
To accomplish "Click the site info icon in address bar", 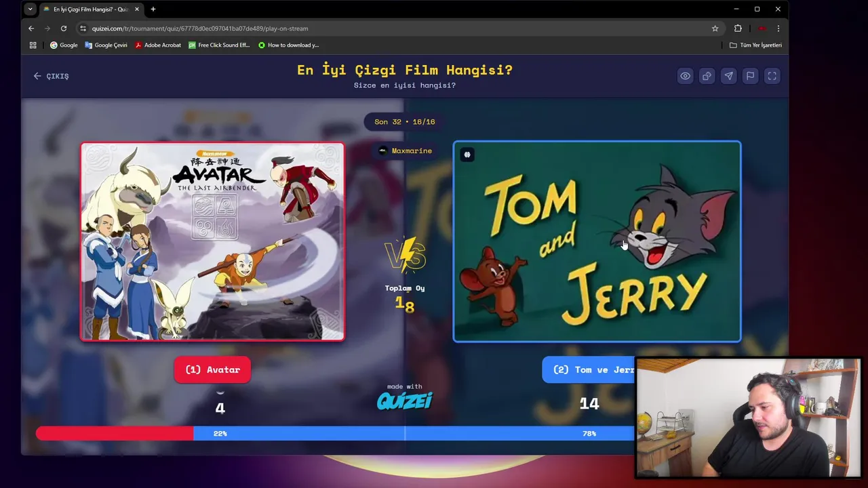I will (83, 28).
